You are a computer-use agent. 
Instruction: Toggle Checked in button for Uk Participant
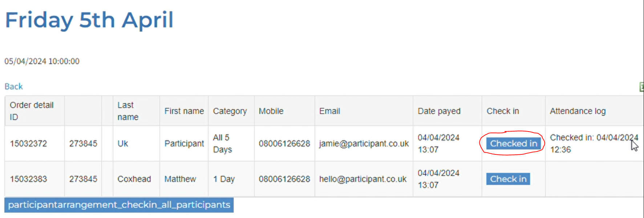coord(513,144)
